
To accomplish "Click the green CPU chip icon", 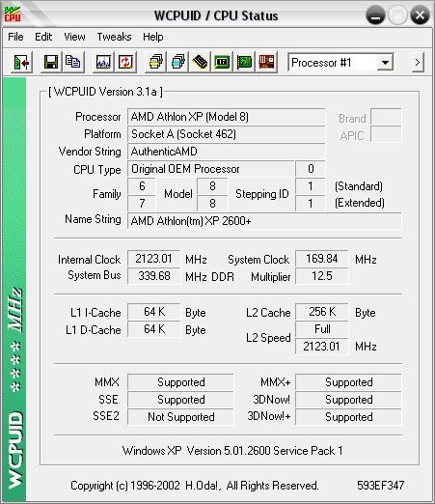I will pos(222,62).
